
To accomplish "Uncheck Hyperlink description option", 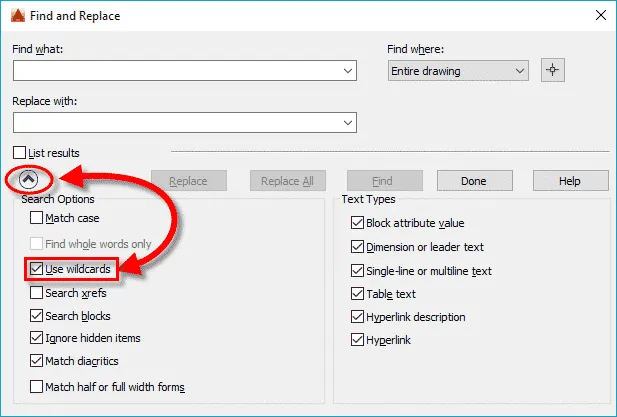I will [x=357, y=316].
